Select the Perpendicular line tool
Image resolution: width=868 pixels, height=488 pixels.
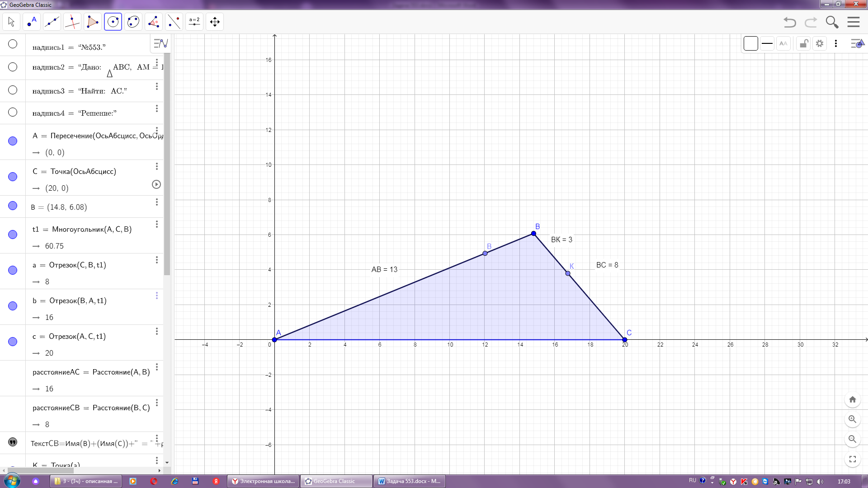[72, 22]
